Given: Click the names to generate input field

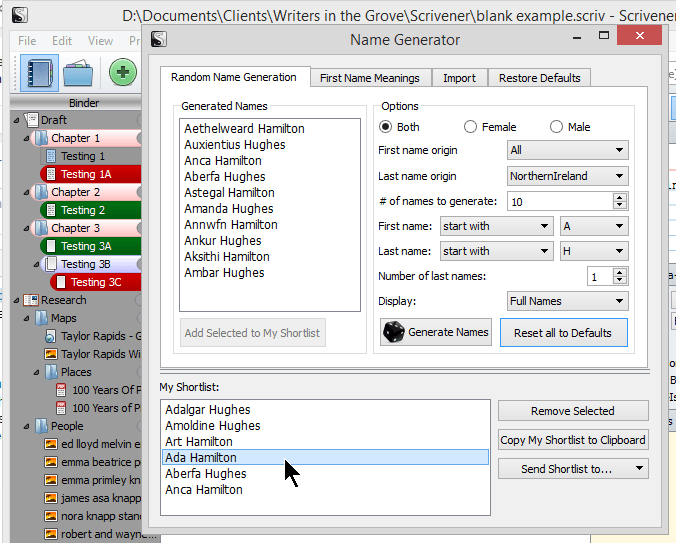Looking at the screenshot, I should click(560, 202).
